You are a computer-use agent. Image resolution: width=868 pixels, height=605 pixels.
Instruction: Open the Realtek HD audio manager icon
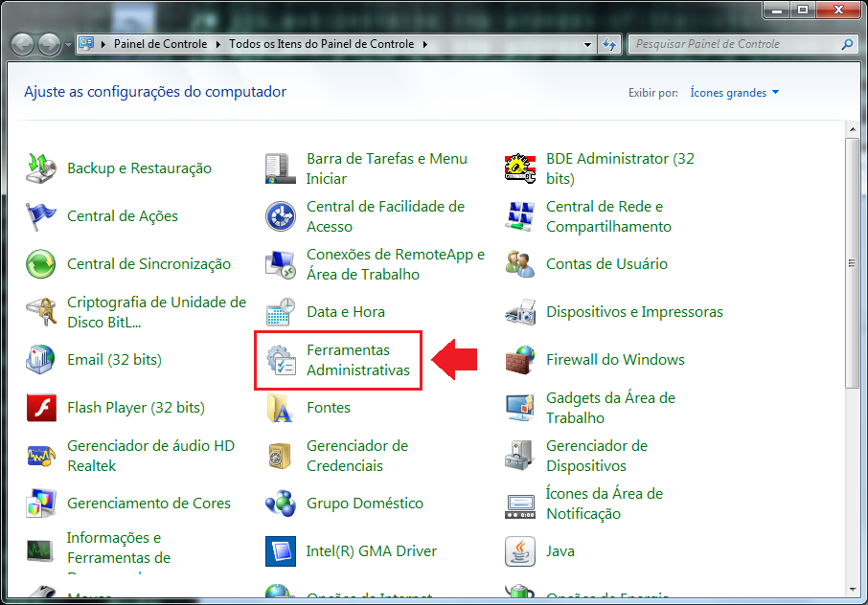pyautogui.click(x=41, y=456)
